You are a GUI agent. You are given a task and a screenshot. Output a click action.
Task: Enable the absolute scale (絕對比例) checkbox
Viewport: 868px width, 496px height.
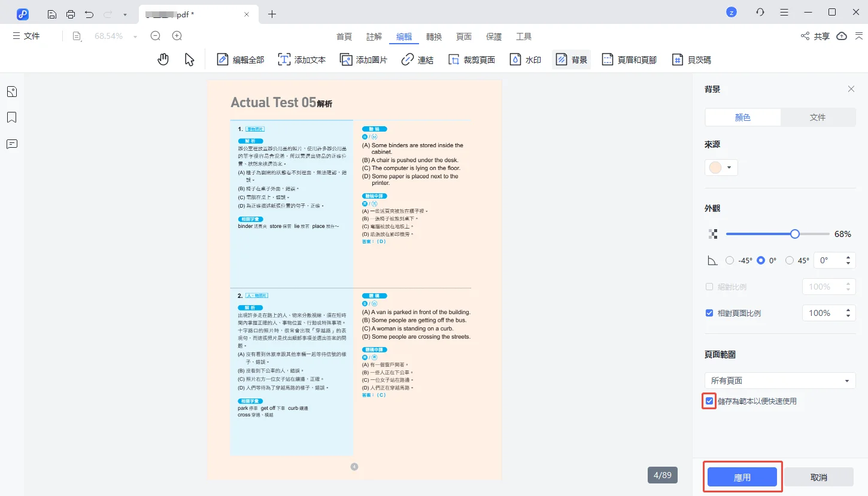709,287
